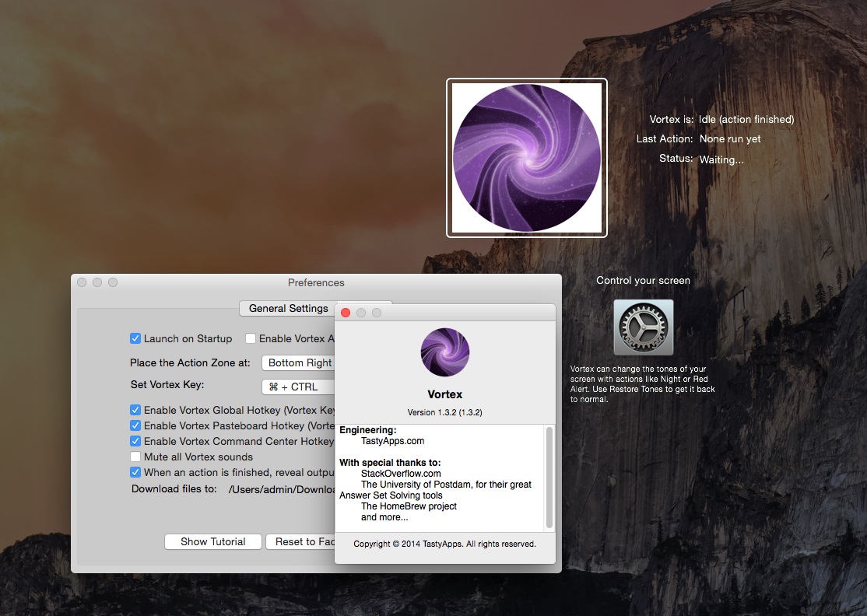Click the About window credits scrollbar

[549, 478]
